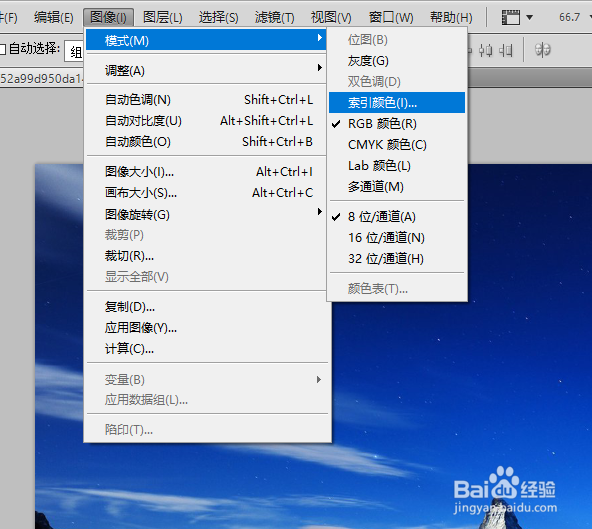Image resolution: width=592 pixels, height=529 pixels.
Task: Expand the 图像旋转(G) submenu
Action: coord(206,214)
